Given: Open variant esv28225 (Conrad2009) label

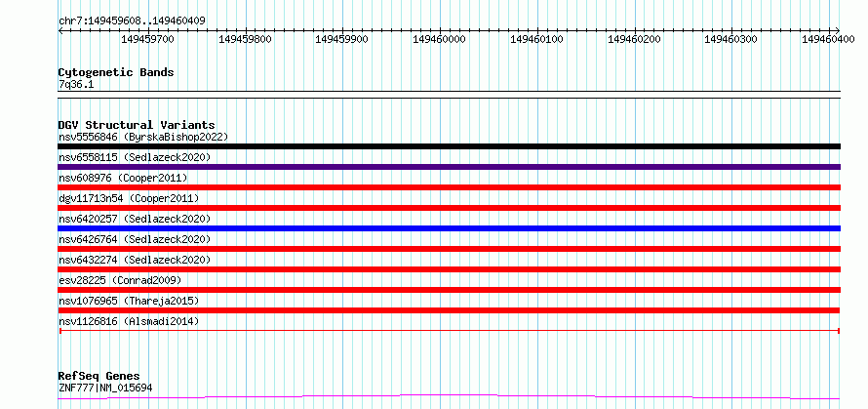Looking at the screenshot, I should (x=120, y=280).
